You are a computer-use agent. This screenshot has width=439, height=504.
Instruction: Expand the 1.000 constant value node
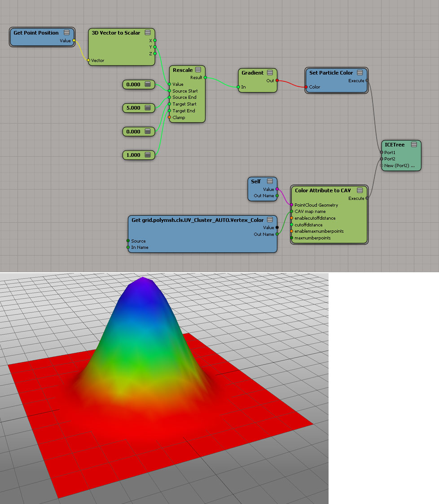pyautogui.click(x=148, y=155)
